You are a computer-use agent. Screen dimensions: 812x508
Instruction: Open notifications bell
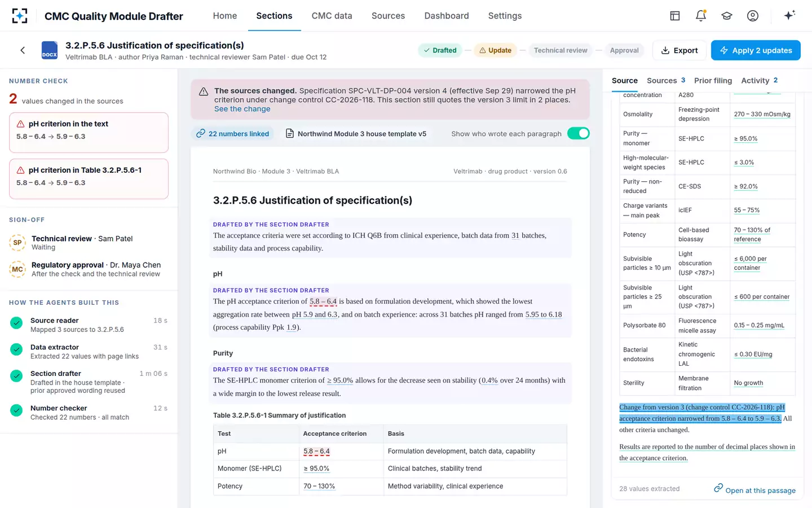click(701, 16)
